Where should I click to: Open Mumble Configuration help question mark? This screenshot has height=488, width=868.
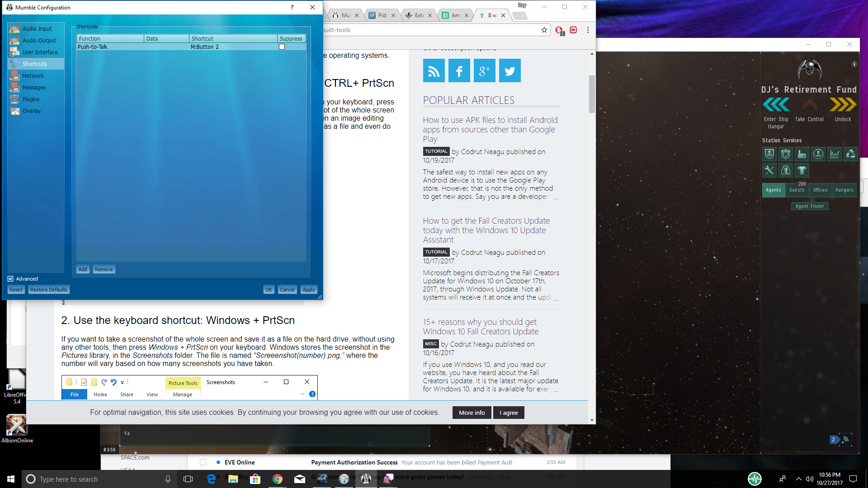coord(292,7)
